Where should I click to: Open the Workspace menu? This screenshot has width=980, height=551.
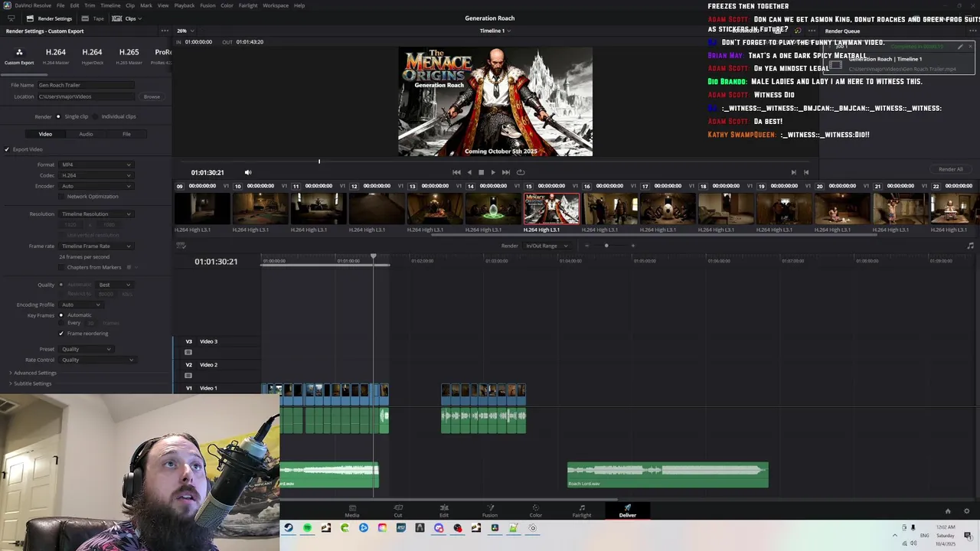276,5
